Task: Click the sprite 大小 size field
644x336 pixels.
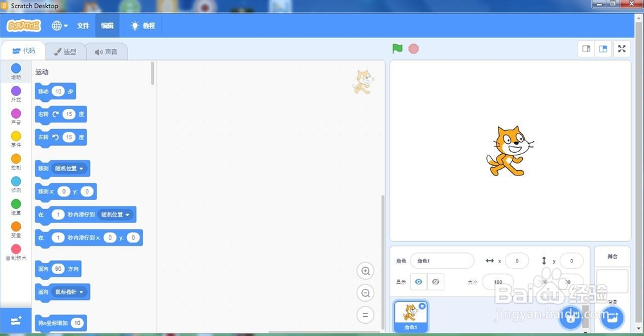Action: click(x=498, y=282)
